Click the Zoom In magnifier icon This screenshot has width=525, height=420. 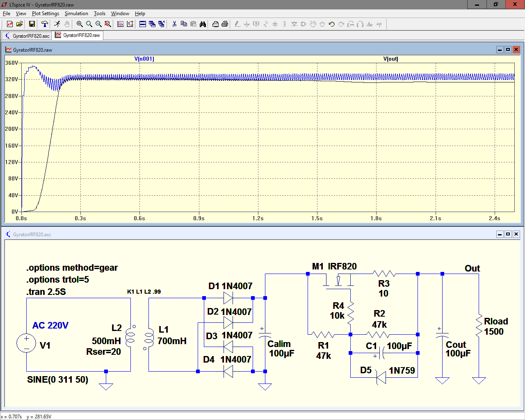80,24
